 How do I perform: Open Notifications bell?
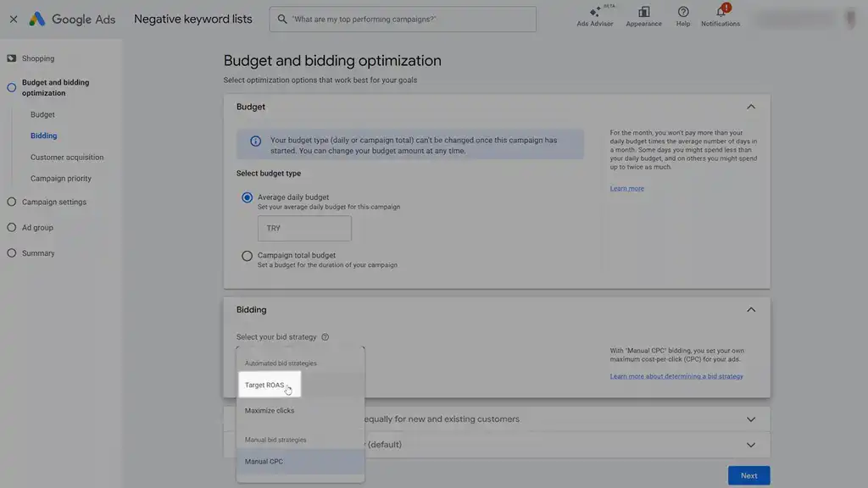[721, 16]
